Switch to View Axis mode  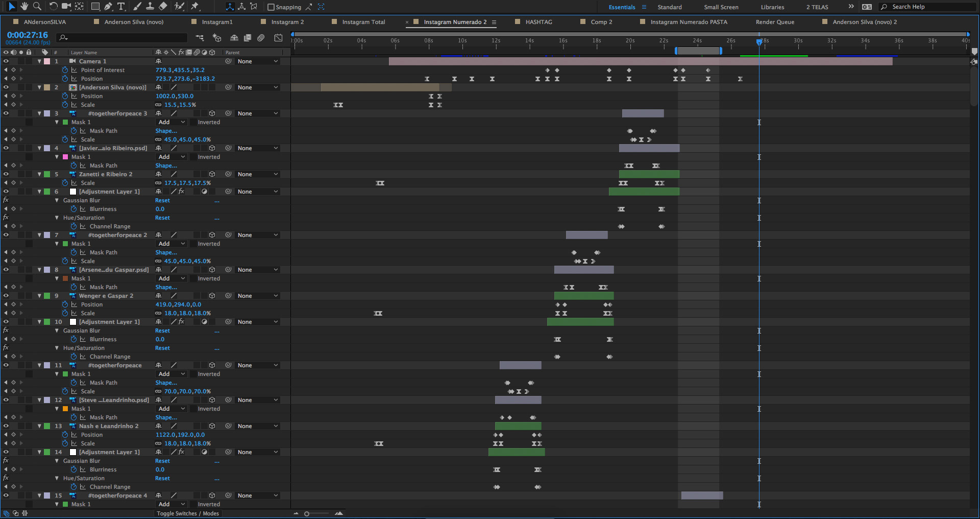254,7
